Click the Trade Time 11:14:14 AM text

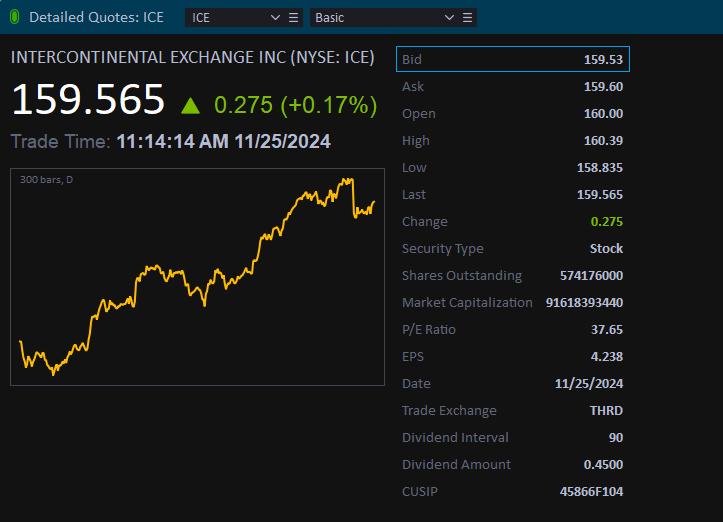(171, 142)
